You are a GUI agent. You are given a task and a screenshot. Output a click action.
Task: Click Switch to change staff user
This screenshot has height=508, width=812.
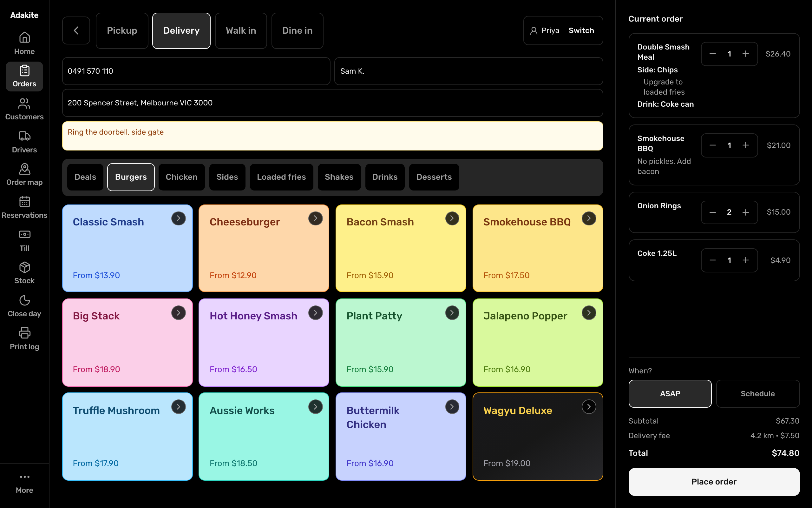pos(581,30)
